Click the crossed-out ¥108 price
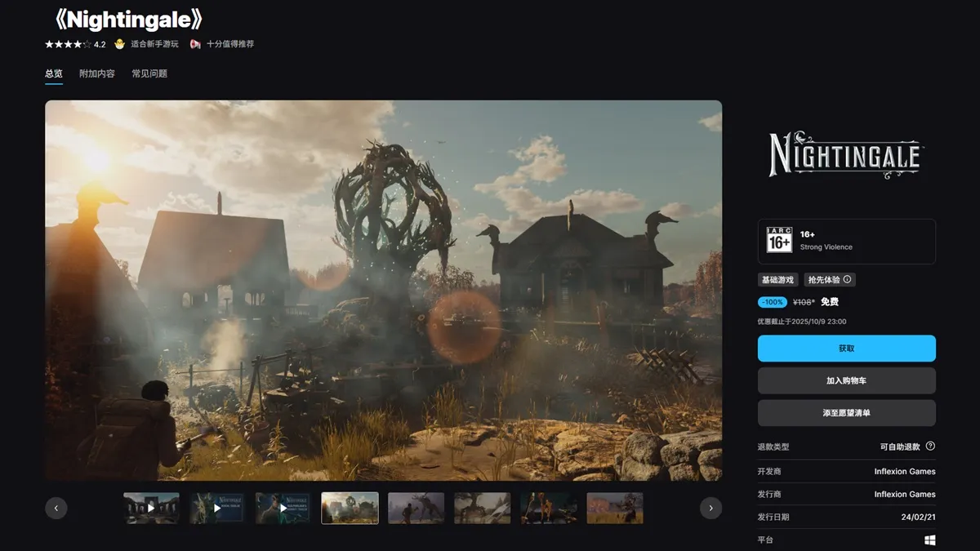 (x=804, y=302)
